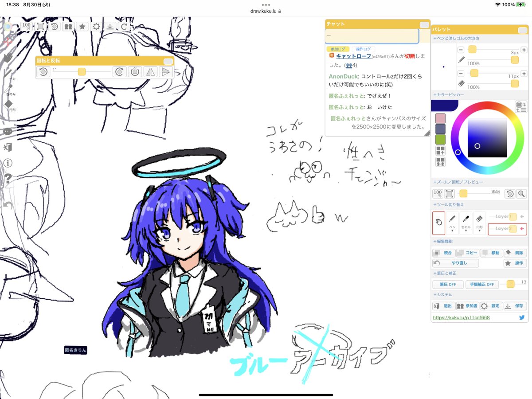Turn on 筆圧 pen pressure

(x=448, y=284)
